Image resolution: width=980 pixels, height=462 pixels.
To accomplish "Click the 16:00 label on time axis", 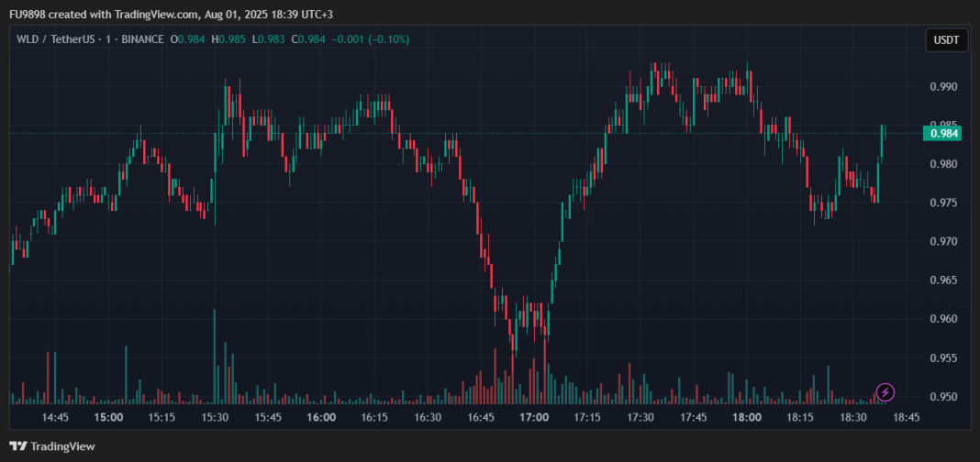I will pyautogui.click(x=321, y=417).
